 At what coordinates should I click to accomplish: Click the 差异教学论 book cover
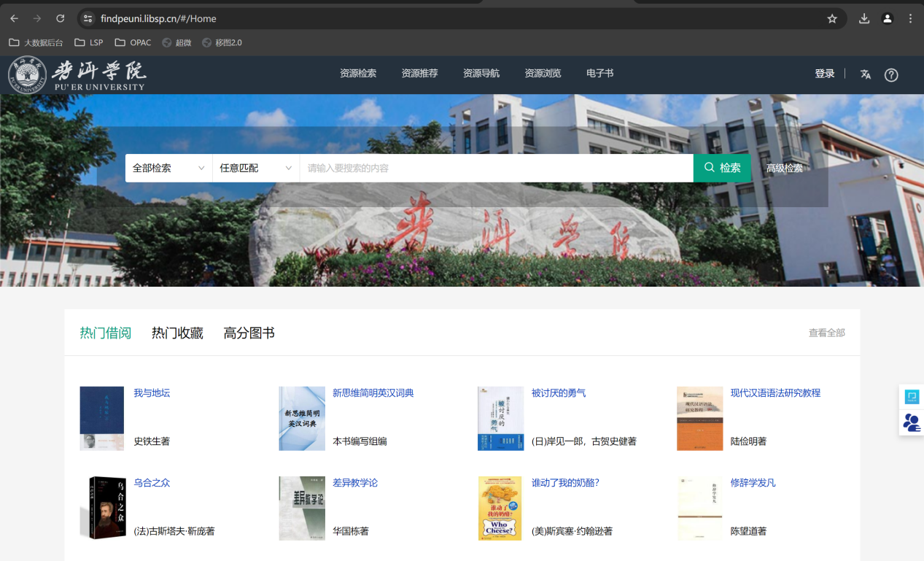(x=302, y=508)
